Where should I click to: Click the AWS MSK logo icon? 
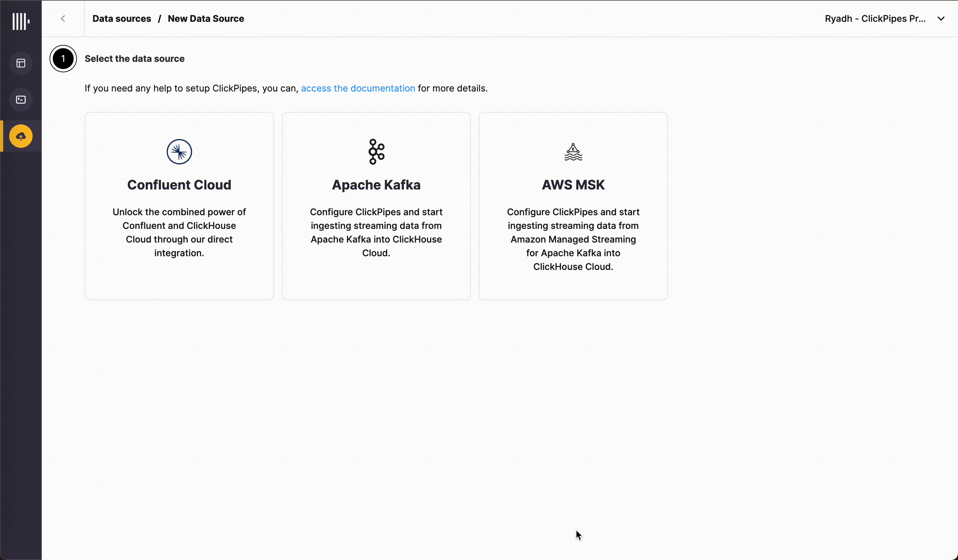tap(573, 152)
